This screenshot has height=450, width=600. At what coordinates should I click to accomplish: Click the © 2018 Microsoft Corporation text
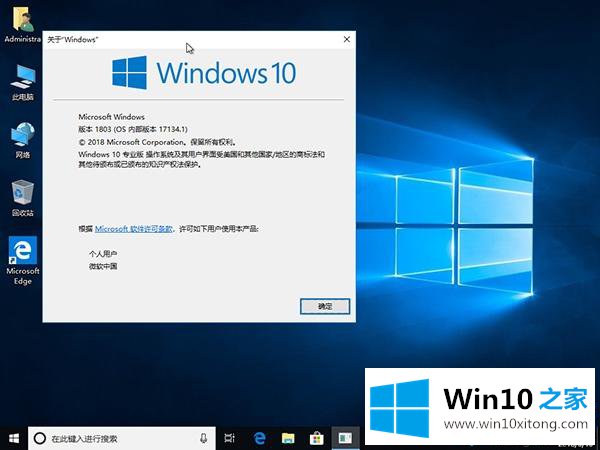tap(158, 142)
